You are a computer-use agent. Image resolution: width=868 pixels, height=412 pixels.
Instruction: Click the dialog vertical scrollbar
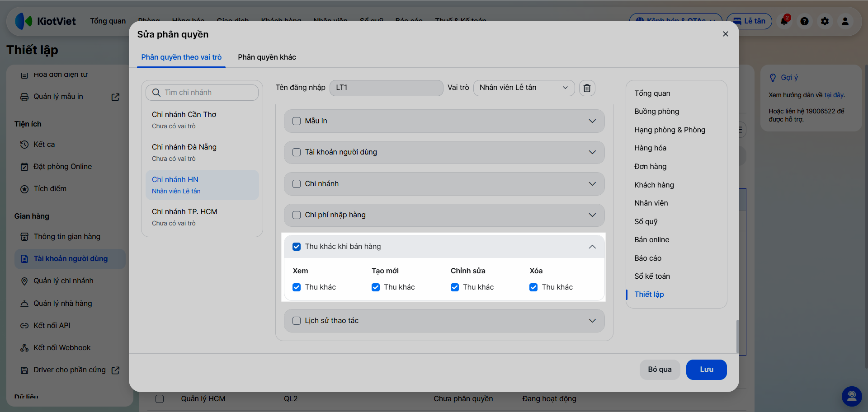click(x=737, y=337)
